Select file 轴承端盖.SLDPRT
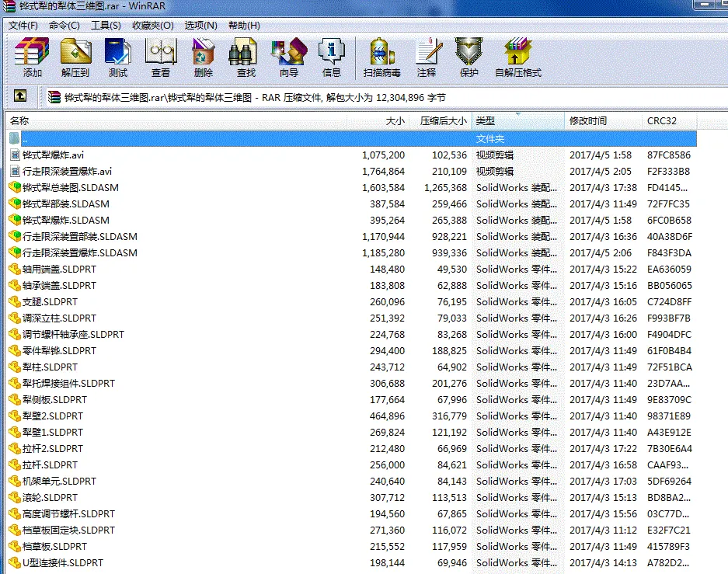Screen dimensions: 728x574 click(x=59, y=285)
